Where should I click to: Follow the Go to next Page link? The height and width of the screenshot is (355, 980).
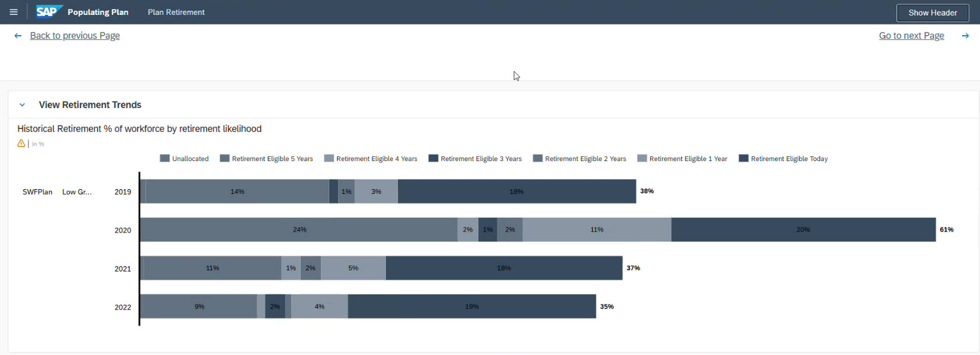[x=911, y=36]
